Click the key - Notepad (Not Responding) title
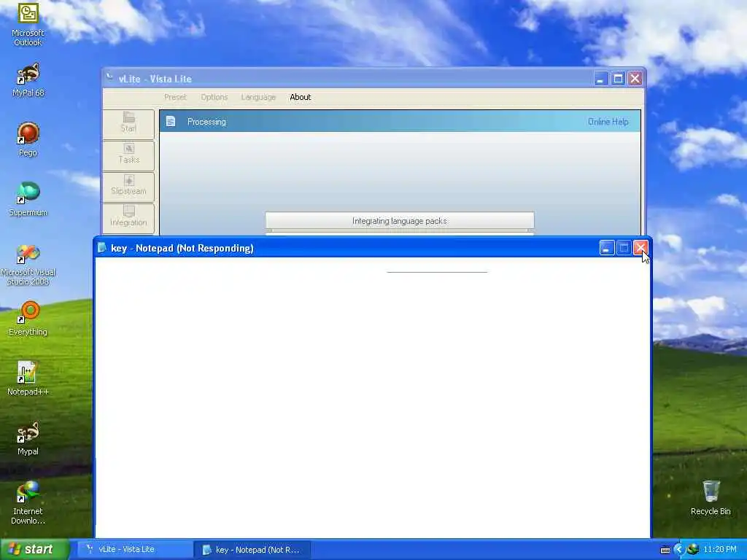747x560 pixels. 182,248
